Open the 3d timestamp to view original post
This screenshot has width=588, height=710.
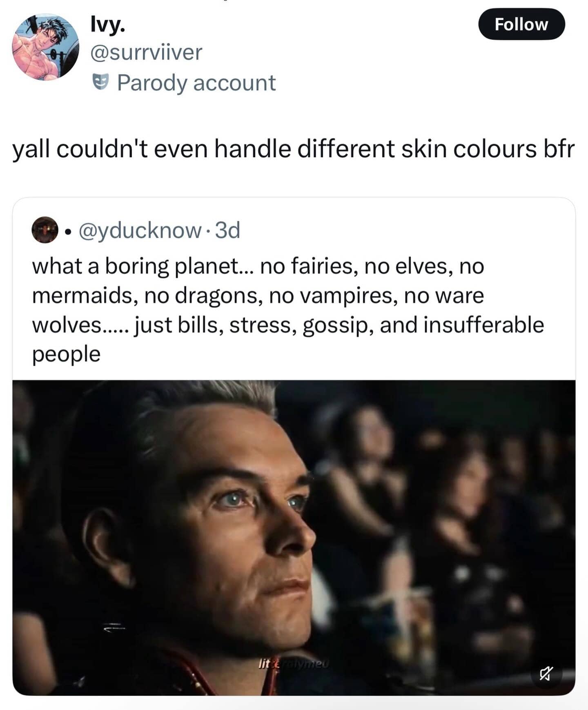(227, 231)
